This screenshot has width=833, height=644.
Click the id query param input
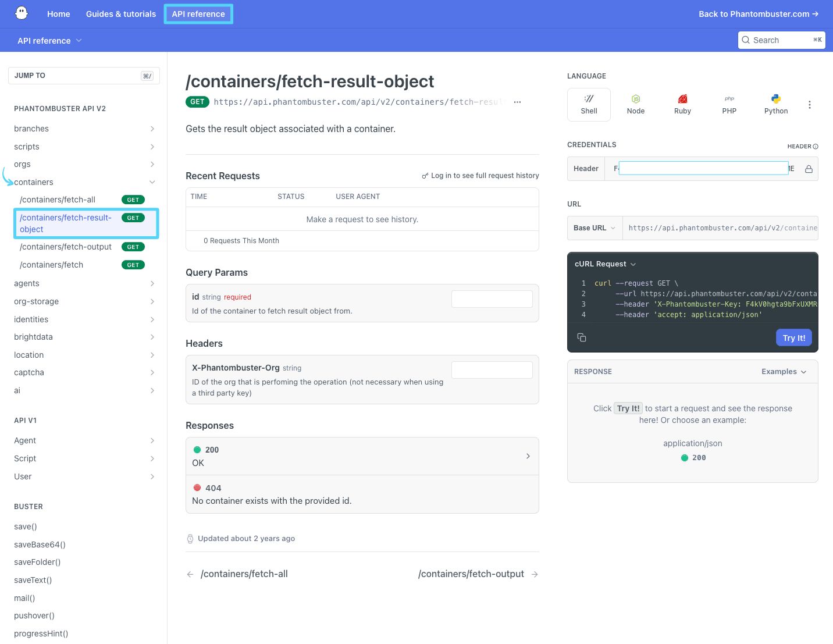tap(492, 299)
